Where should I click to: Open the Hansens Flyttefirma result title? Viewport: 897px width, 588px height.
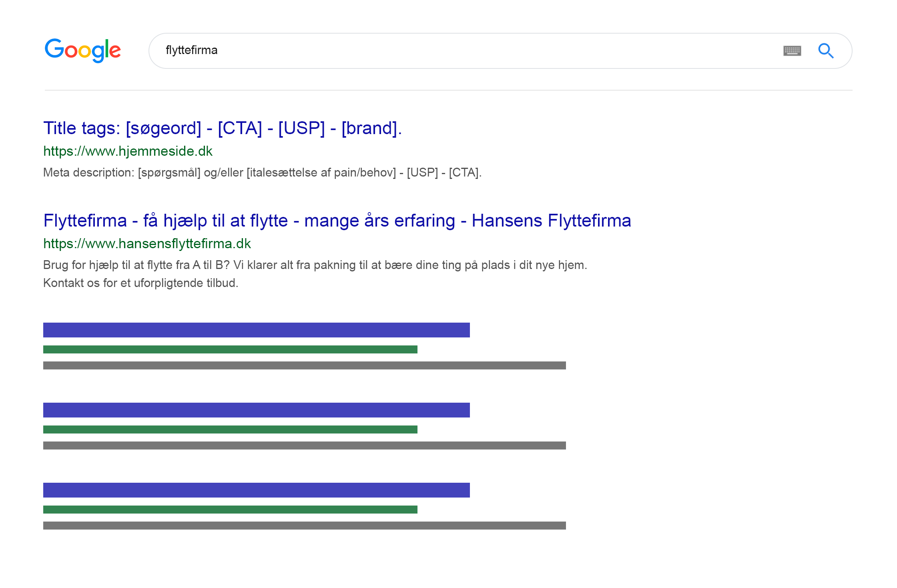(337, 221)
